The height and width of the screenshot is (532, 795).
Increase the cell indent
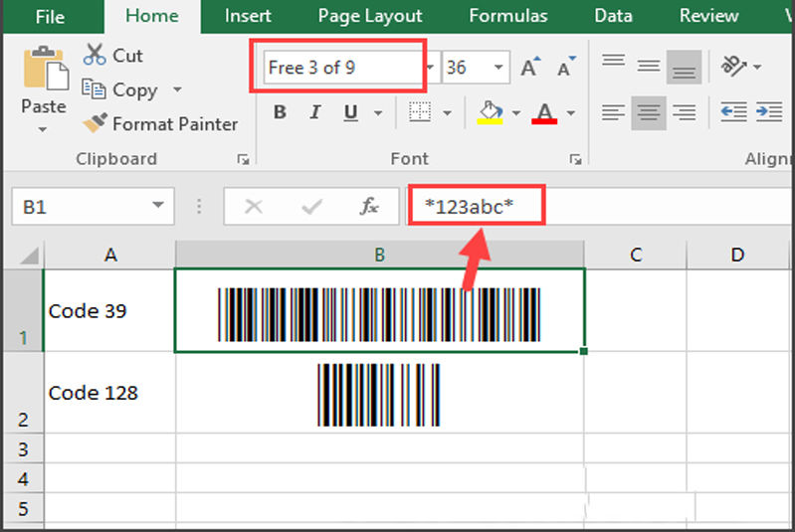point(769,112)
